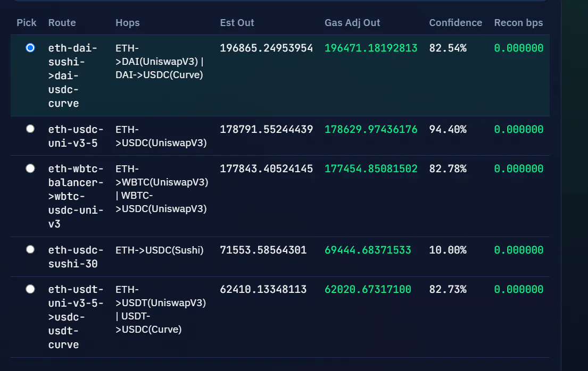Select the eth-usdc-sushi-30 route radio

click(30, 250)
